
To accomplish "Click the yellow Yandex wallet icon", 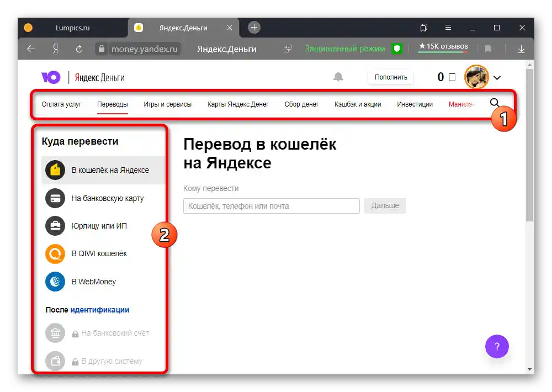I will pyautogui.click(x=55, y=170).
